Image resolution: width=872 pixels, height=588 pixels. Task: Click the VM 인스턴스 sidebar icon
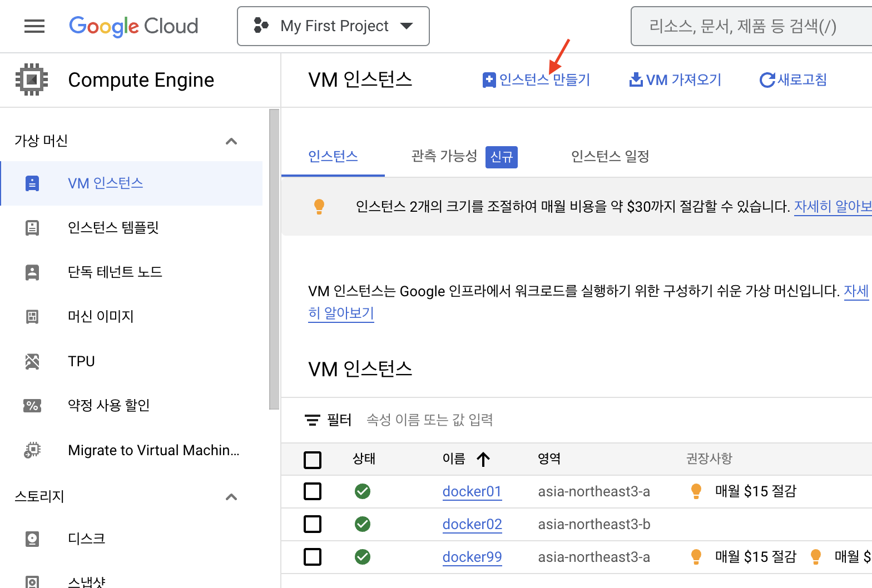point(32,183)
